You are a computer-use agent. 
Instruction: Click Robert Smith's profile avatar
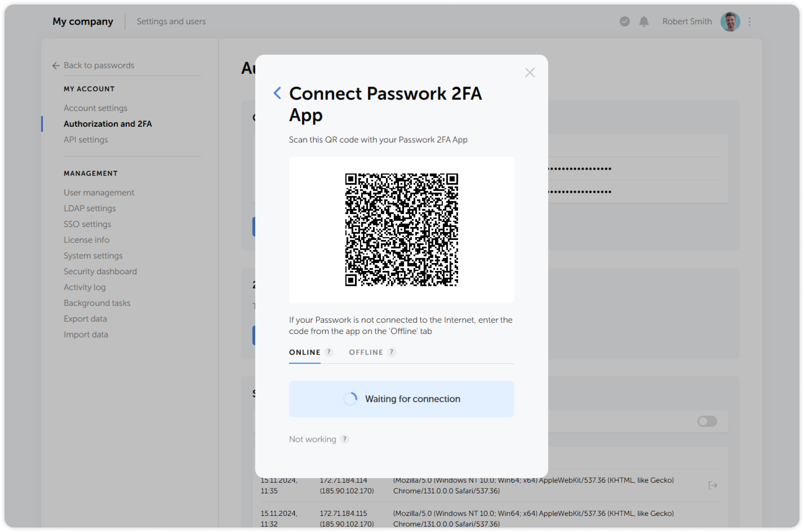tap(730, 22)
